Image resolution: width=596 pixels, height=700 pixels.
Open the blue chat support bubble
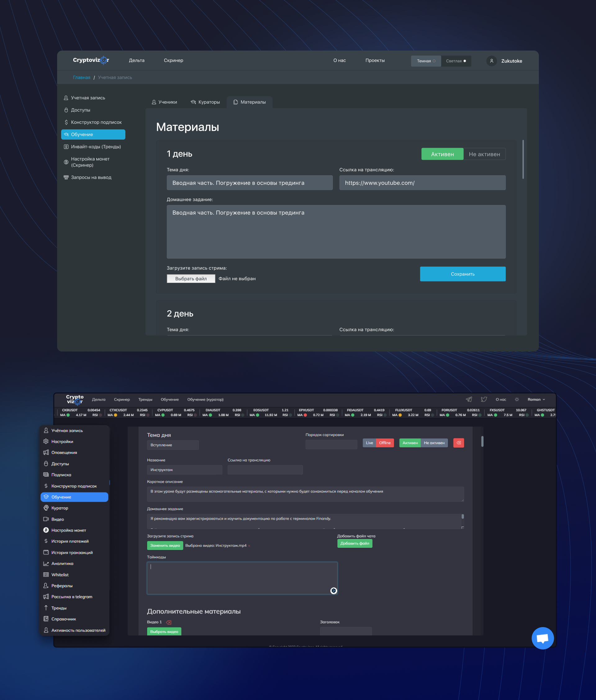point(542,638)
